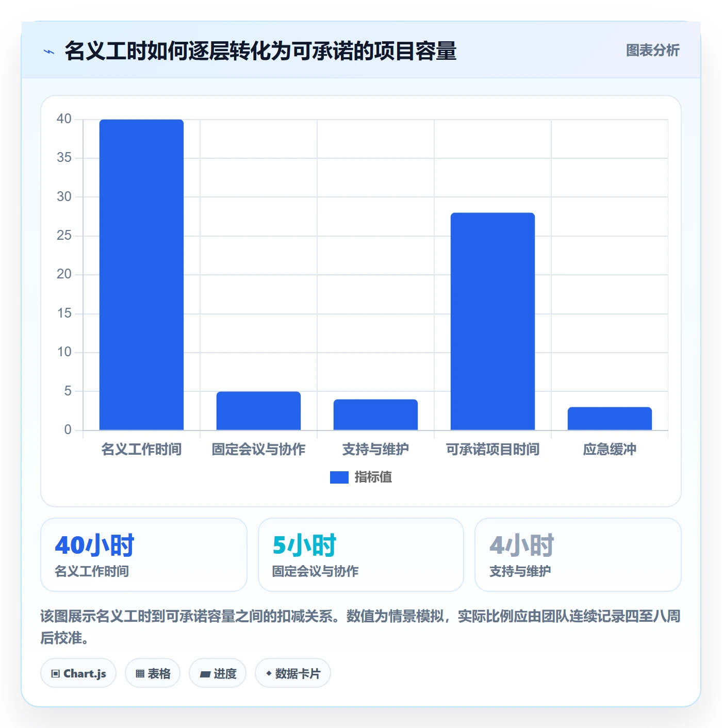Image resolution: width=722 pixels, height=728 pixels.
Task: Click the 数据卡片 tag chip
Action: coord(293,673)
